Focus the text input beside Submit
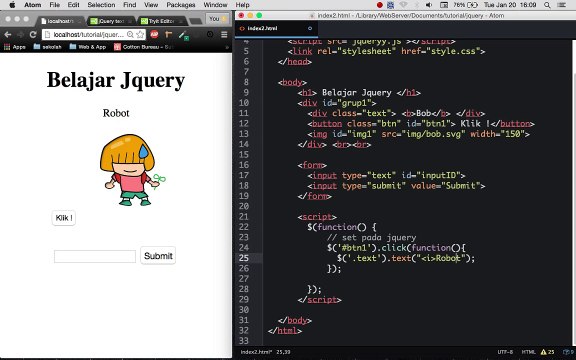 pyautogui.click(x=95, y=256)
